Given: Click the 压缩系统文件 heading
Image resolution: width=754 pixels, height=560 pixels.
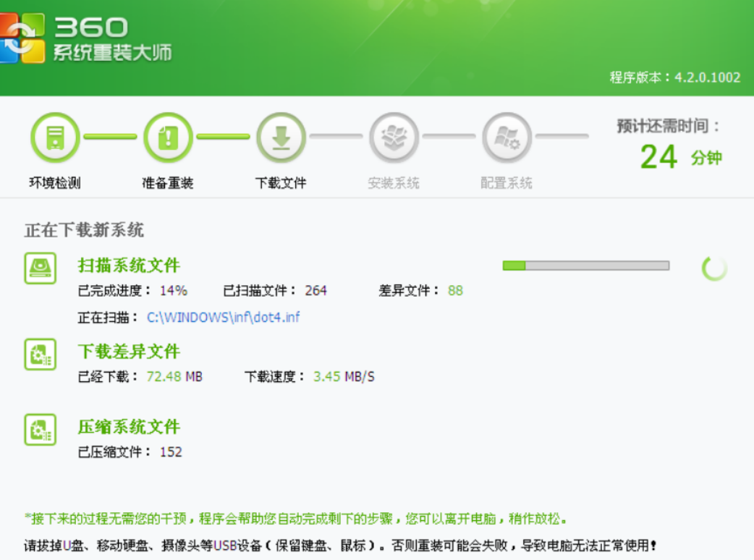Looking at the screenshot, I should (x=129, y=427).
